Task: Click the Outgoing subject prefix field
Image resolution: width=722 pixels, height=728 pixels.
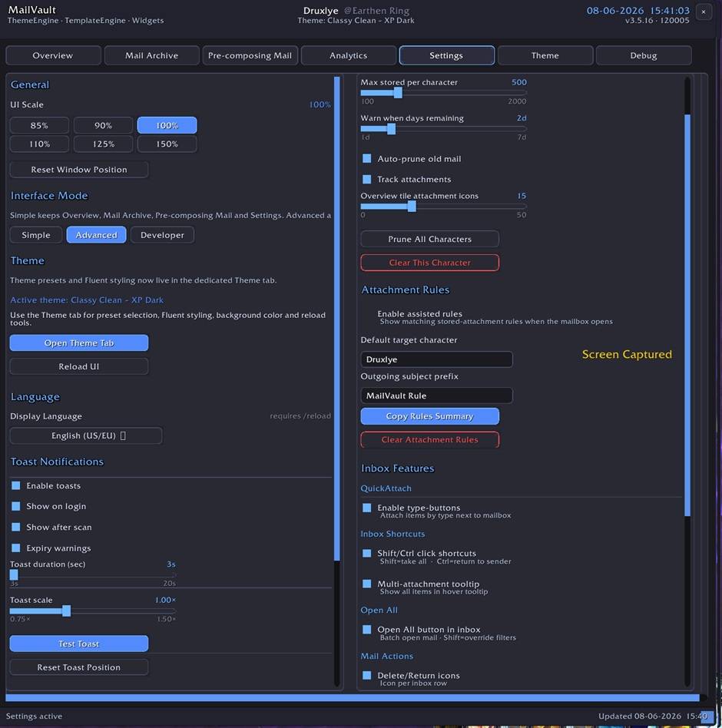Action: click(x=436, y=395)
